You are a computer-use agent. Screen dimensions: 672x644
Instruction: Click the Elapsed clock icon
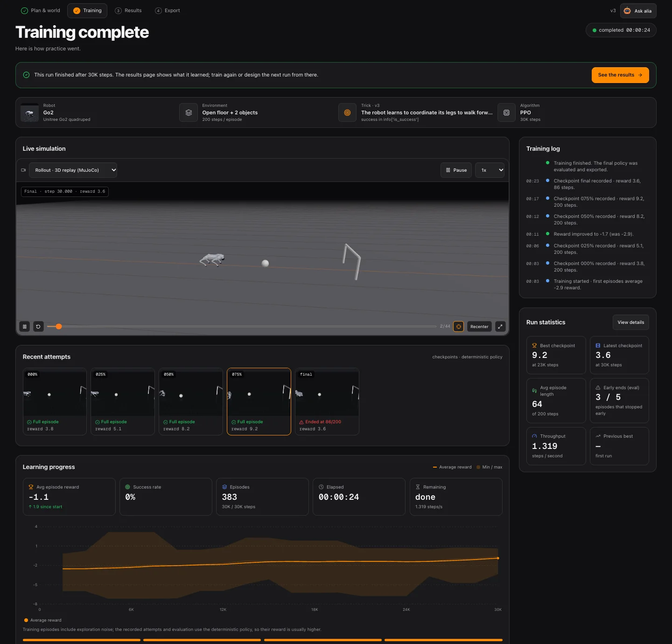click(321, 487)
